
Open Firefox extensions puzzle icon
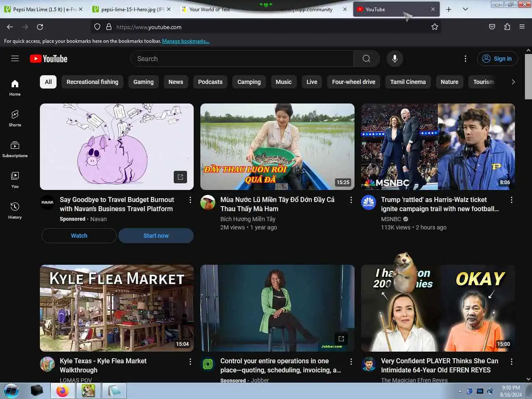[507, 27]
